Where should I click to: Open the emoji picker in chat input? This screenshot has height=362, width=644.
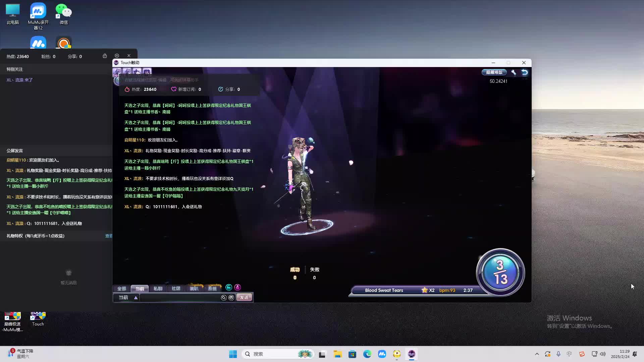231,298
